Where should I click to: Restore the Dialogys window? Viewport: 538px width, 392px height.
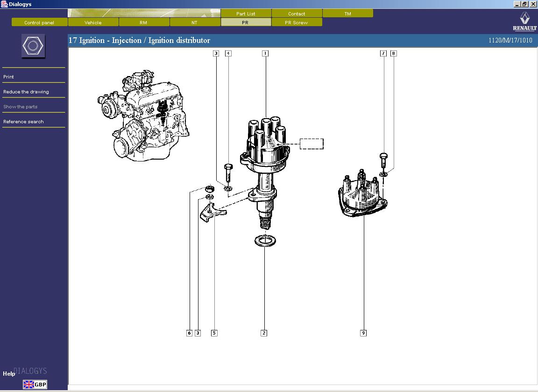click(x=524, y=4)
